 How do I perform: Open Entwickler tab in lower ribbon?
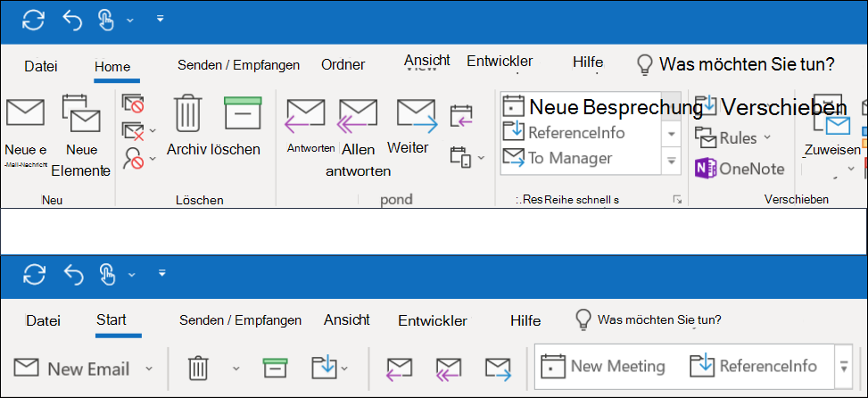(433, 320)
